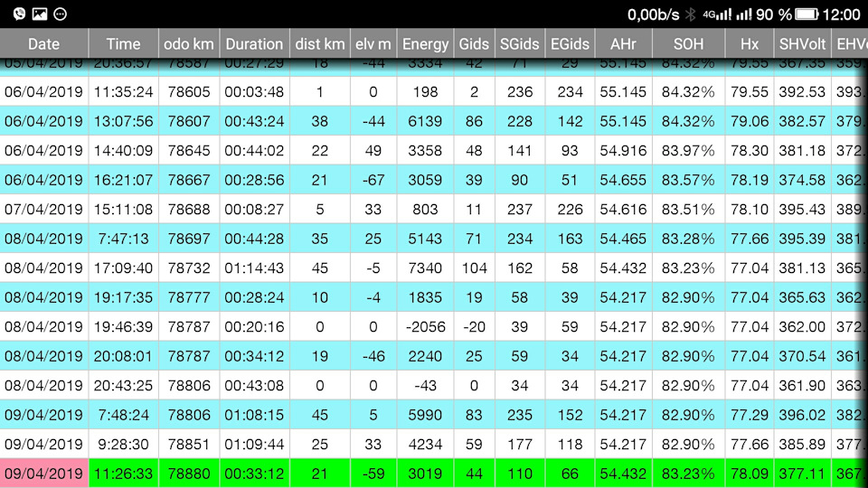
Task: Tap SOH value 83.57%
Action: coord(688,180)
